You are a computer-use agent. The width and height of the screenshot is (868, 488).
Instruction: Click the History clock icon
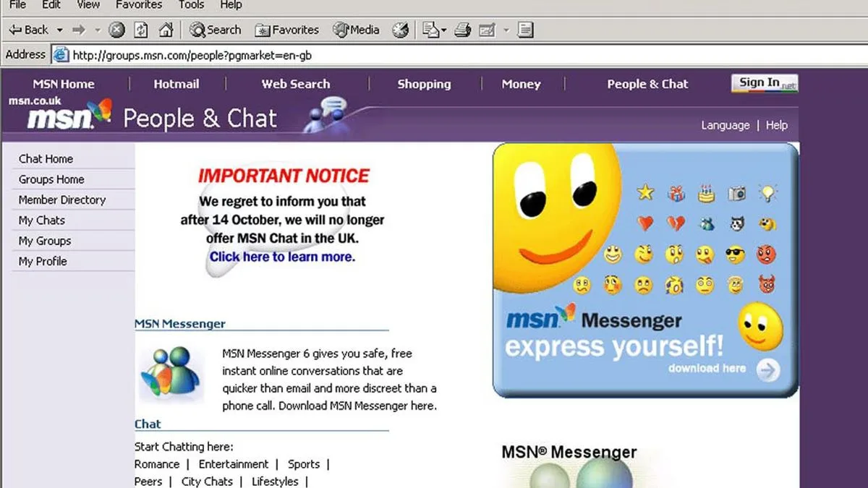pos(401,30)
